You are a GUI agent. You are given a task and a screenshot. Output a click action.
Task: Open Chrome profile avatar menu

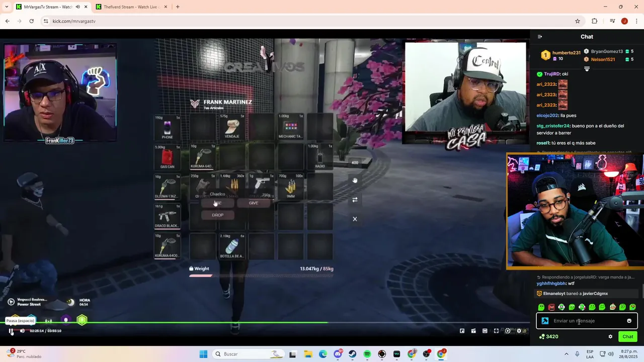coord(624,21)
